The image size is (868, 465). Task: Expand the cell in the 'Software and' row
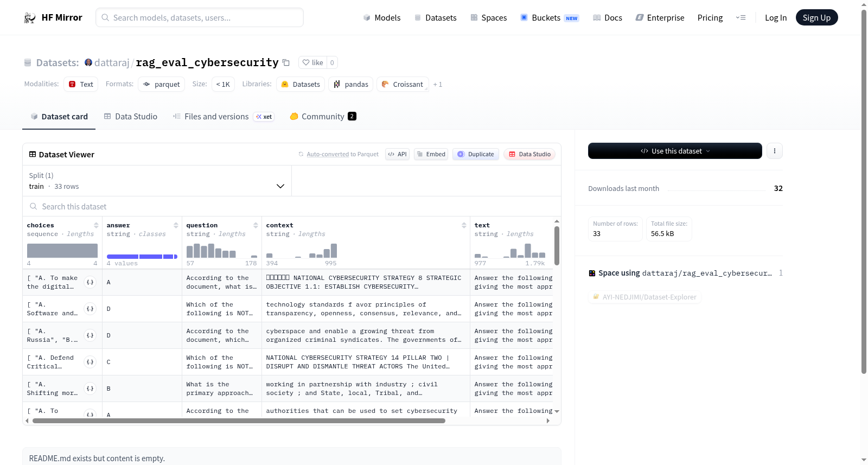90,309
